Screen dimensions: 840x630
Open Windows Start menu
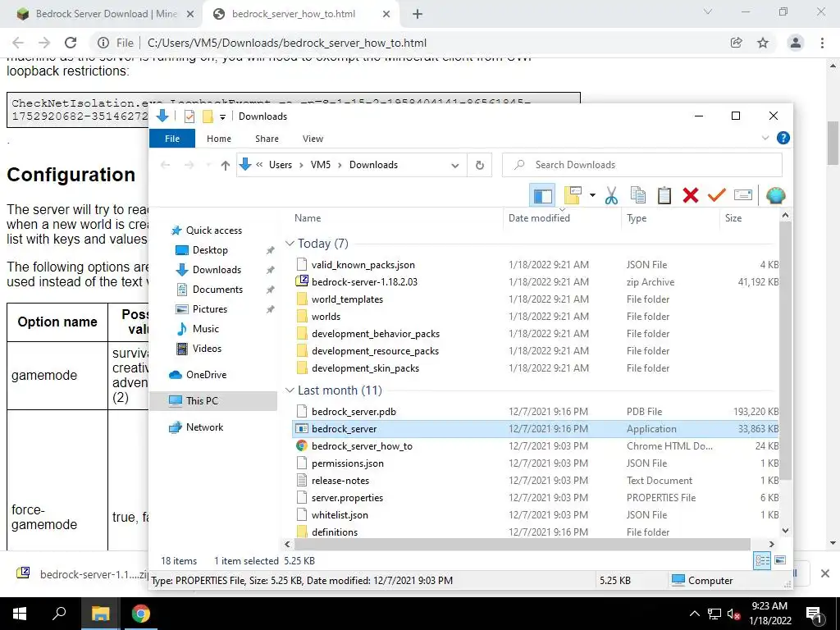point(20,614)
